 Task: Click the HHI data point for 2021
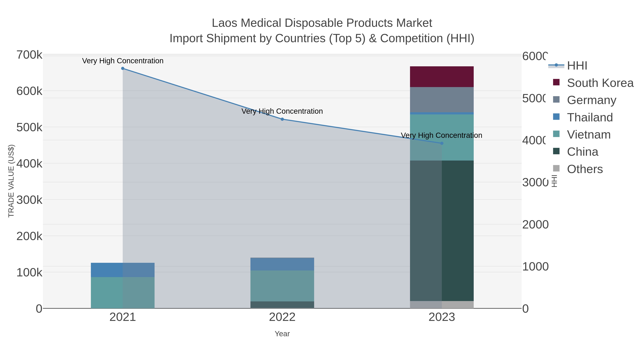tap(123, 68)
